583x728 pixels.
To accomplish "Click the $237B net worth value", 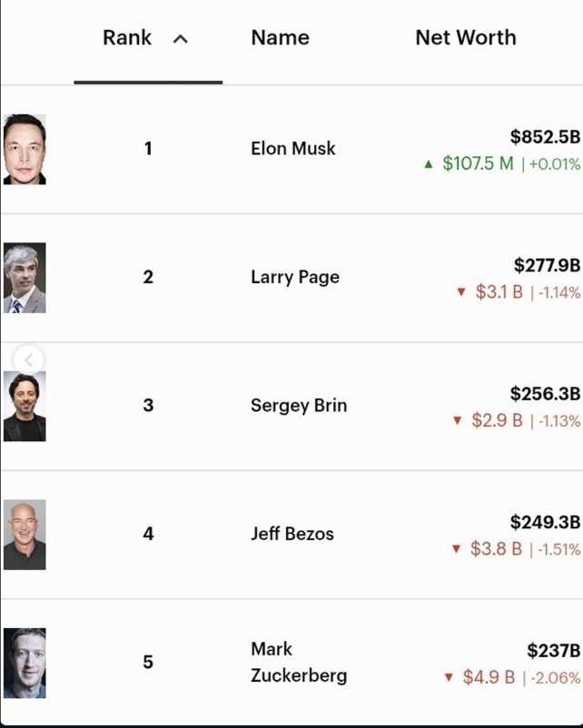I will coord(552,651).
